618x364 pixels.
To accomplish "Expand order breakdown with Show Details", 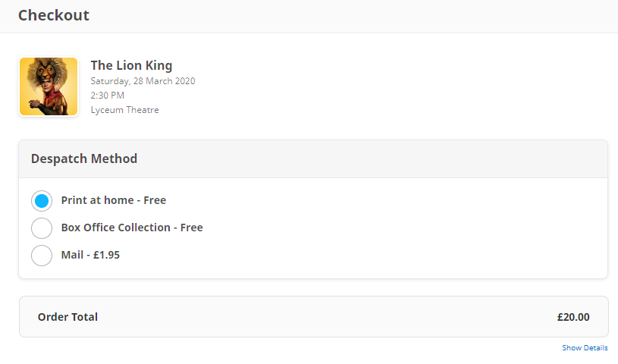I will [x=584, y=348].
